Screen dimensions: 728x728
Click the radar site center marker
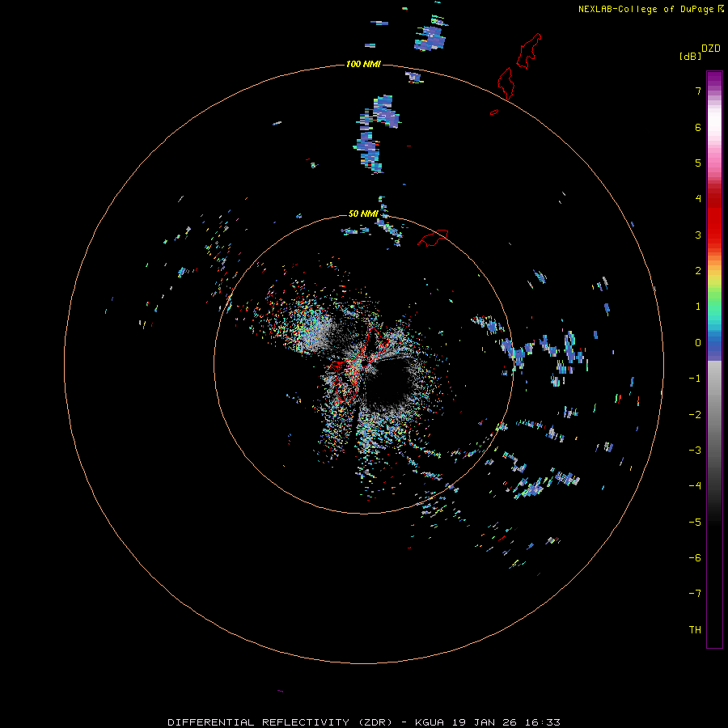[366, 362]
